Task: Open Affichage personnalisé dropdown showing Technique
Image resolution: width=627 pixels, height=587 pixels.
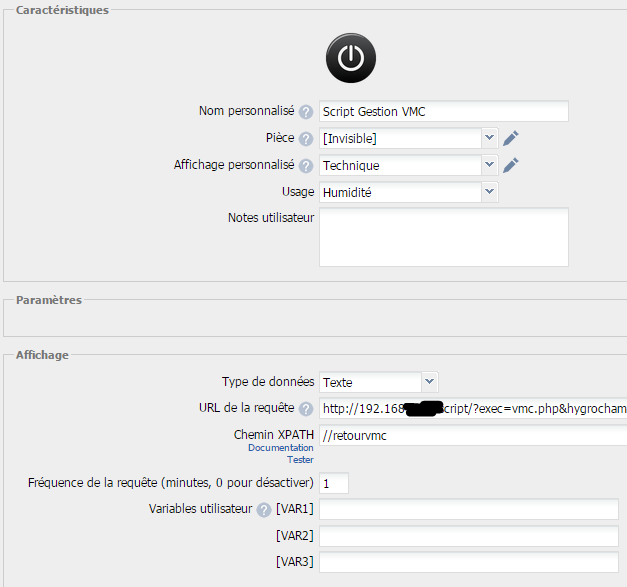Action: pos(408,166)
